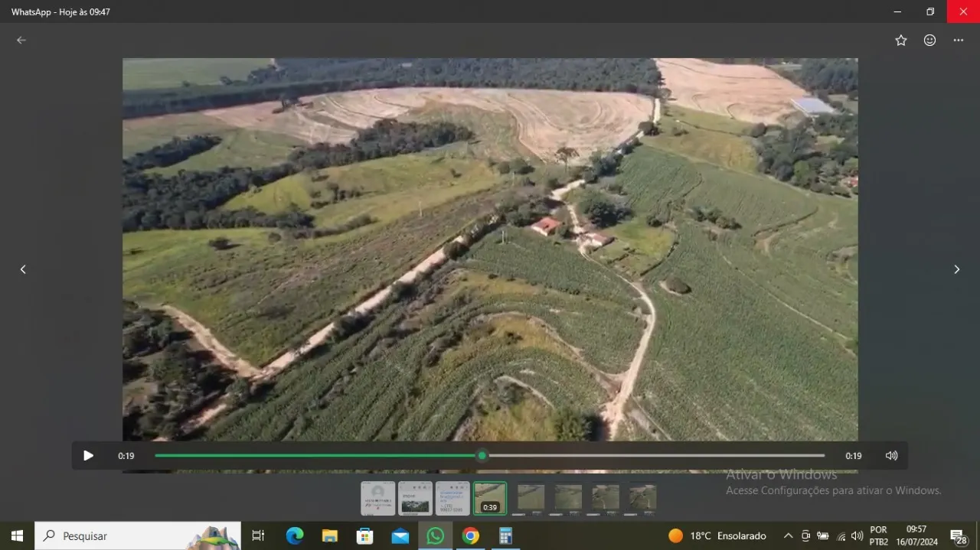Screen dimensions: 980x550
Task: Open Calculator from the taskbar
Action: click(506, 535)
